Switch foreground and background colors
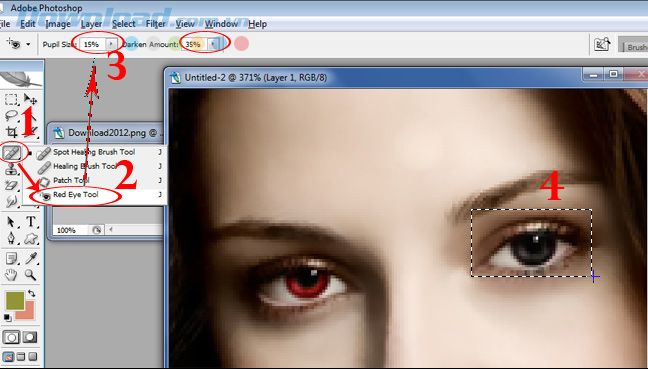This screenshot has width=648, height=369. (x=32, y=293)
